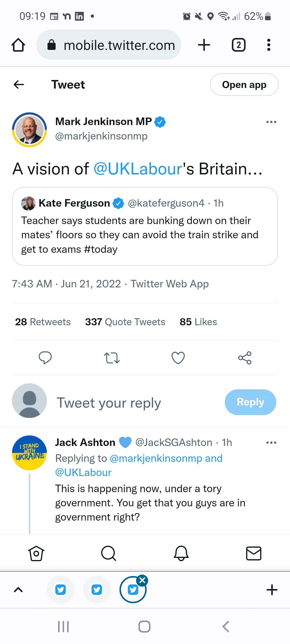The height and width of the screenshot is (644, 290).
Task: Go back using the Tweet header arrow
Action: pos(19,85)
